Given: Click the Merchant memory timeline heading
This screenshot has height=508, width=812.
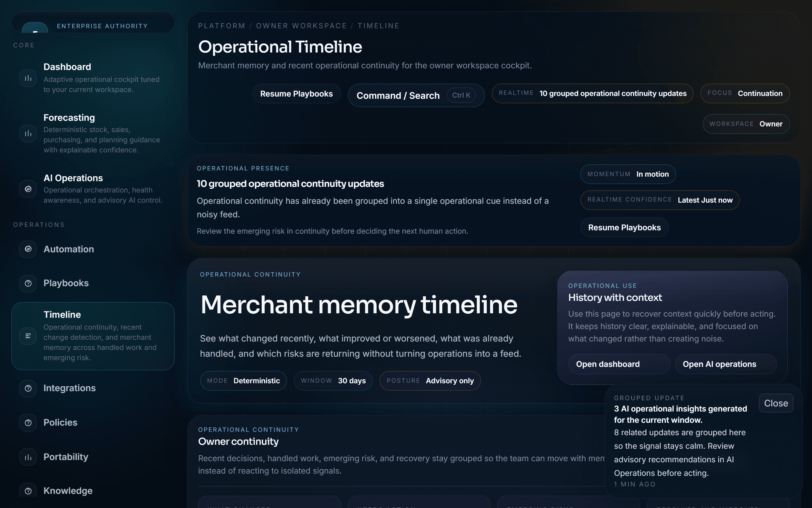Looking at the screenshot, I should point(359,305).
